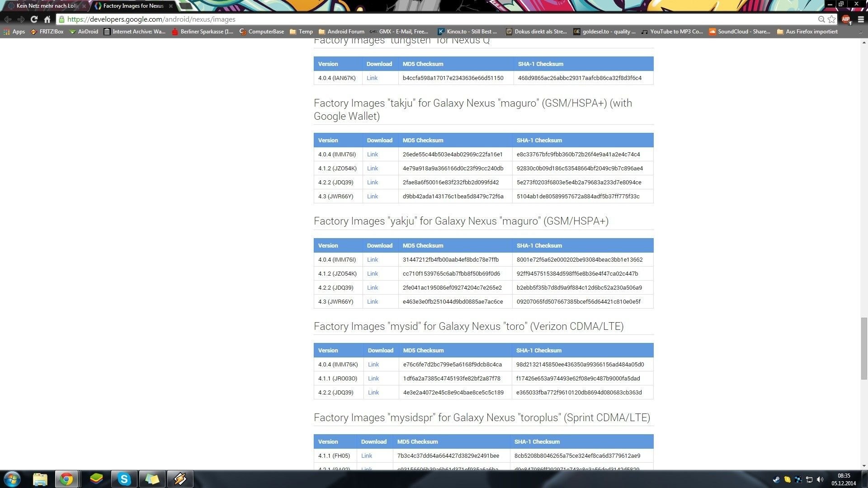
Task: Open the Kinox.to bookmark
Action: click(x=467, y=32)
